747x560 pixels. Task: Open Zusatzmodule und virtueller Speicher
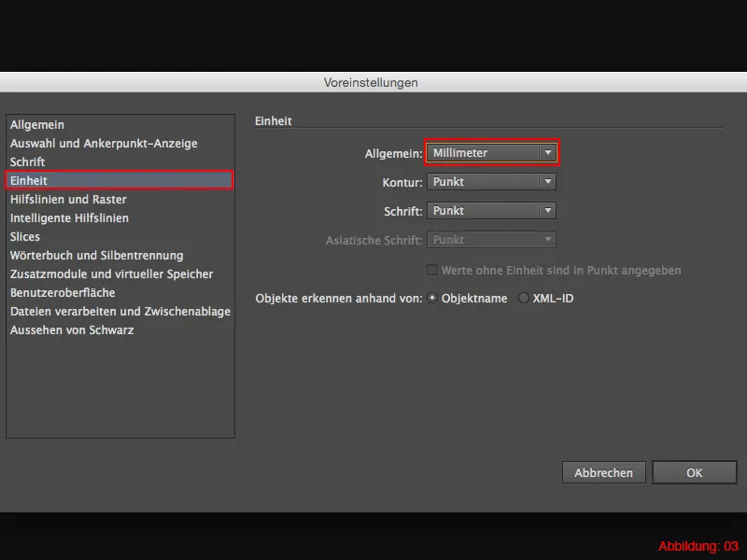[120, 273]
